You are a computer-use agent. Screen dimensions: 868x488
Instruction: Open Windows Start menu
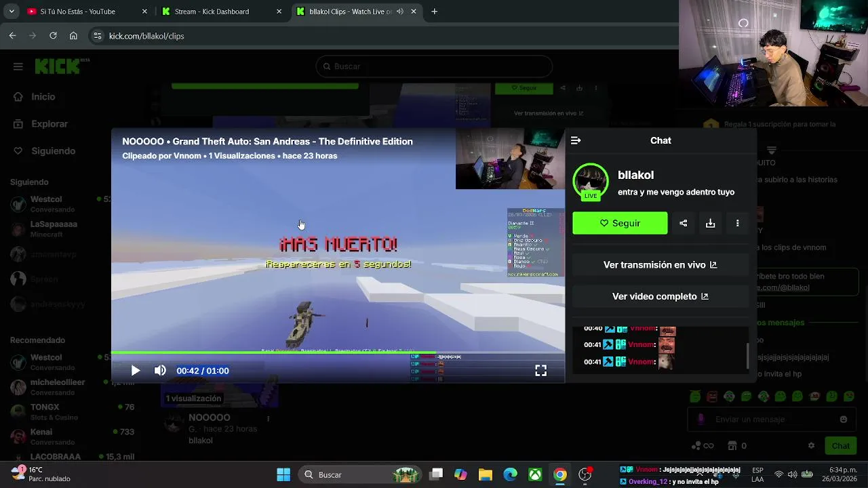283,474
